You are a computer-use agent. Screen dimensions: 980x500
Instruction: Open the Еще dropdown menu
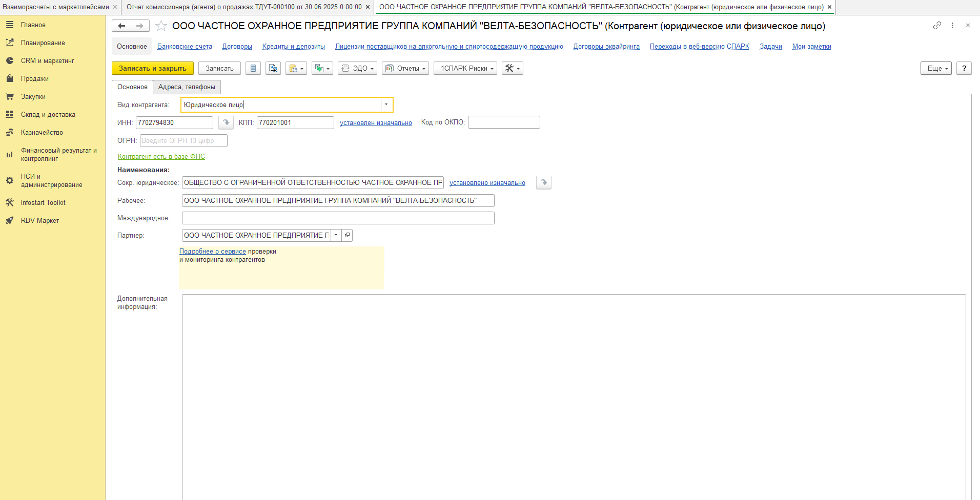(x=936, y=68)
